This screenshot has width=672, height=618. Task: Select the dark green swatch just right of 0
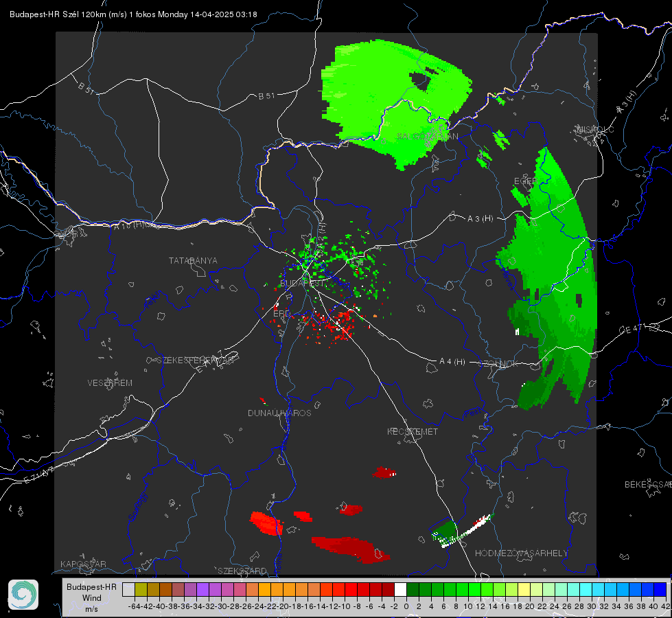coord(413,589)
